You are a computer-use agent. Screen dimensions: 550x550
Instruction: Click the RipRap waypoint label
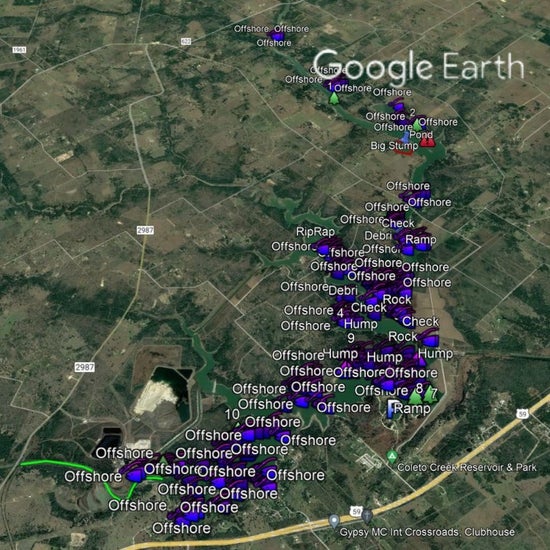pos(315,232)
